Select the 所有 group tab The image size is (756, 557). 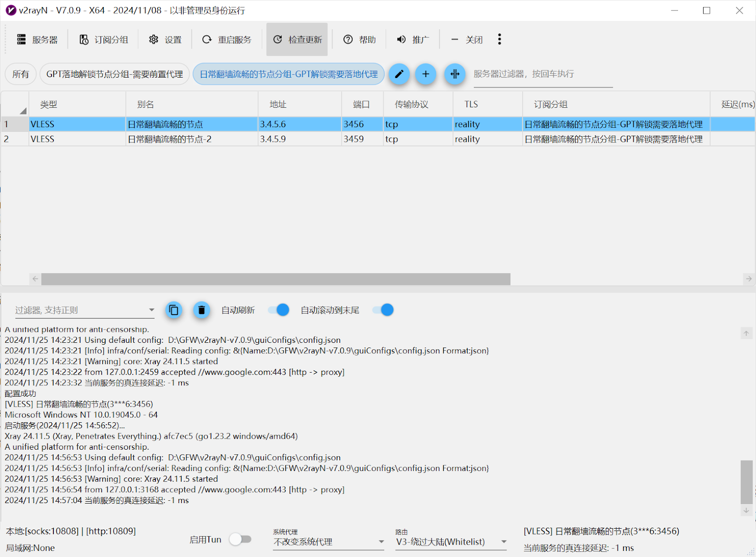click(21, 74)
